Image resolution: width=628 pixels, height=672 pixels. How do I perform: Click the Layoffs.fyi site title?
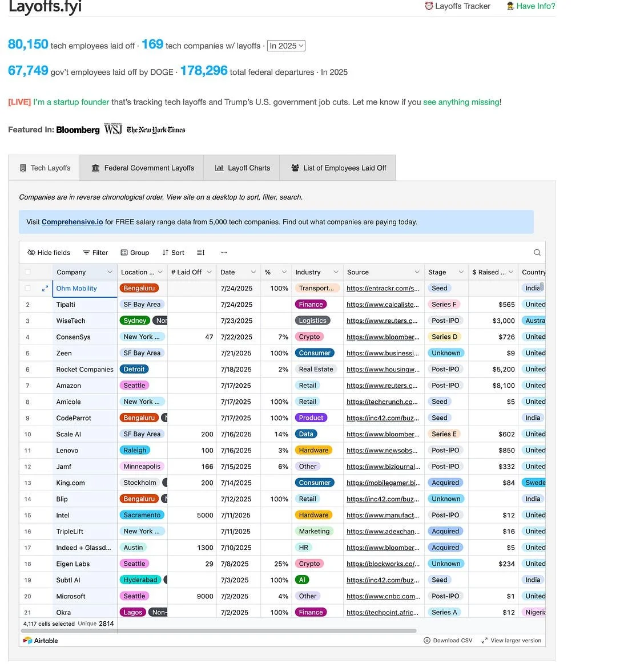[x=45, y=7]
